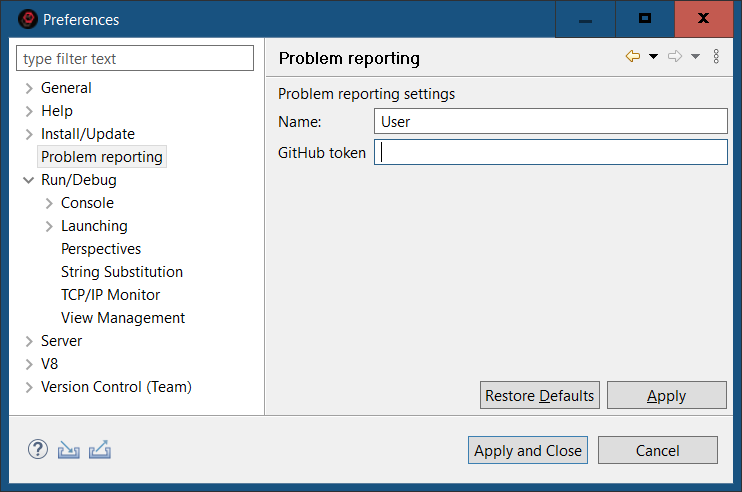
Task: Click the help question mark icon
Action: (x=38, y=450)
